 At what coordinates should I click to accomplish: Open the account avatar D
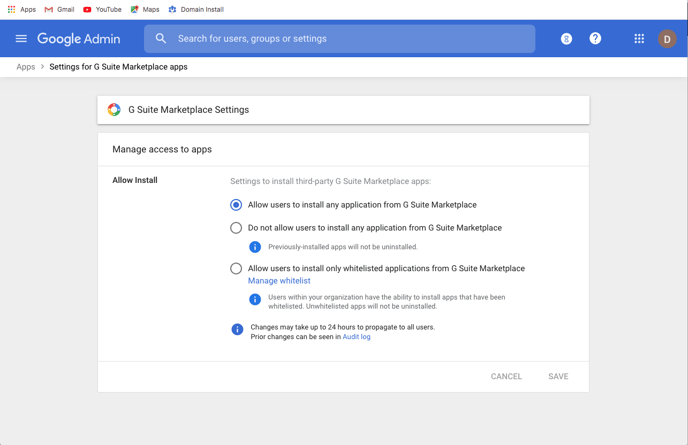[x=667, y=39]
